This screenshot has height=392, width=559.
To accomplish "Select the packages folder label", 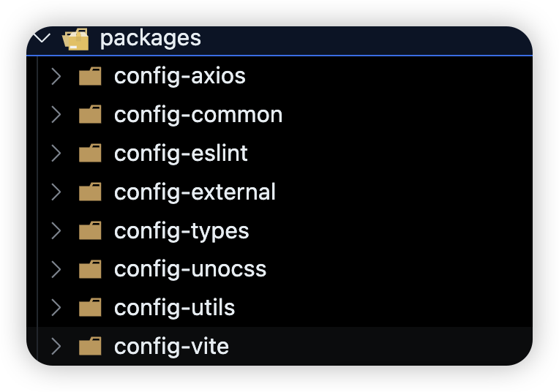I will [x=150, y=38].
